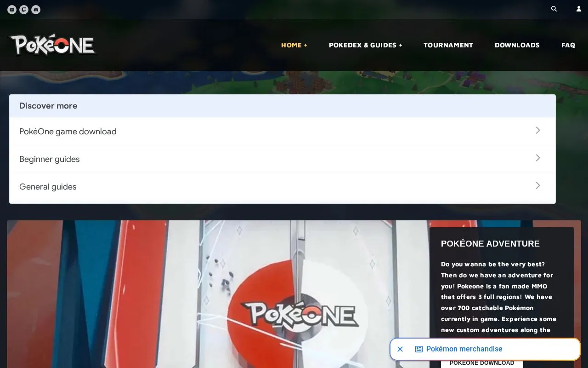
Task: Open the Pokémon merchandise link
Action: (464, 349)
